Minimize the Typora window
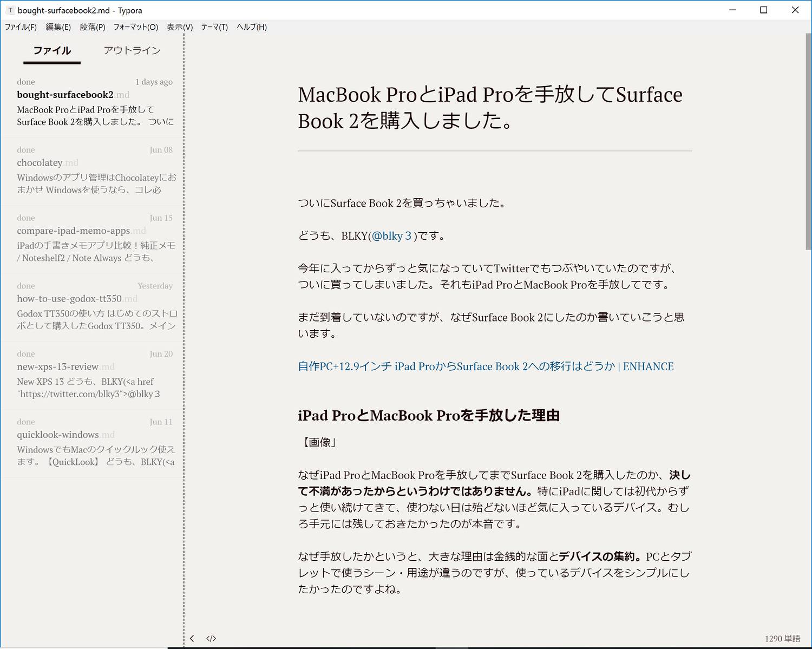 (733, 10)
